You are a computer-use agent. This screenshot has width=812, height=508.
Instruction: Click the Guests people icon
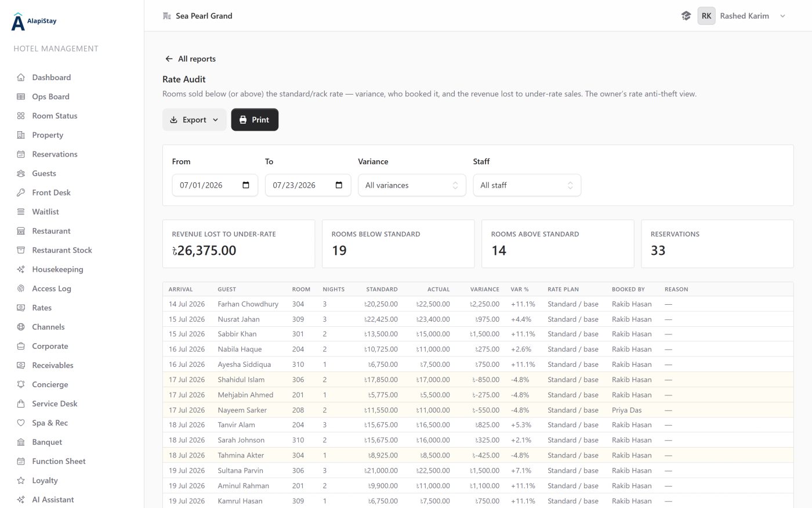click(x=21, y=173)
